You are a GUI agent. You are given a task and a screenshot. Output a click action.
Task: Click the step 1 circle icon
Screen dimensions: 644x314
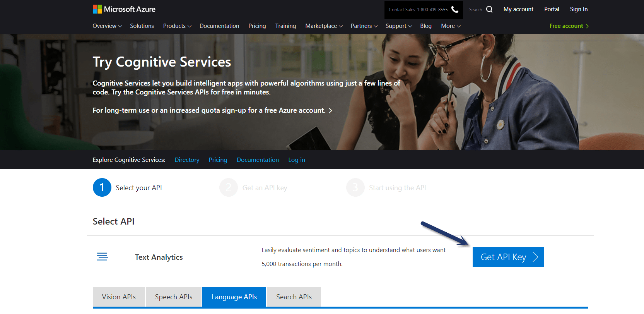pyautogui.click(x=102, y=187)
